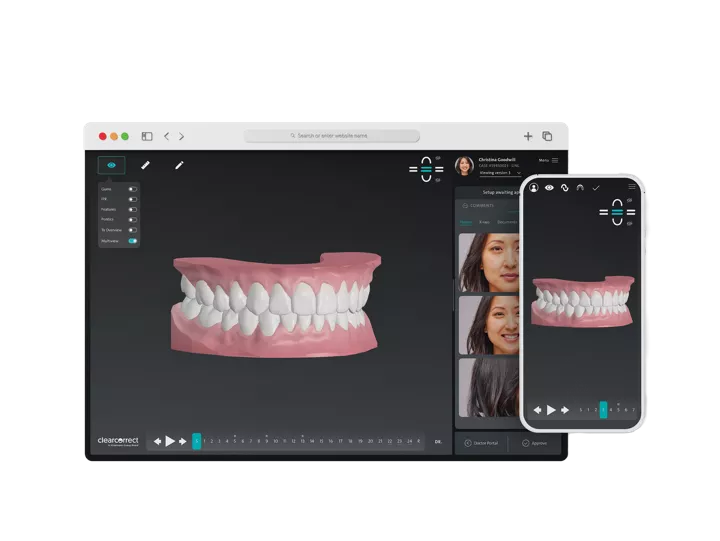720x541 pixels.
Task: Tap the arch icon on phone toolbar
Action: click(580, 187)
